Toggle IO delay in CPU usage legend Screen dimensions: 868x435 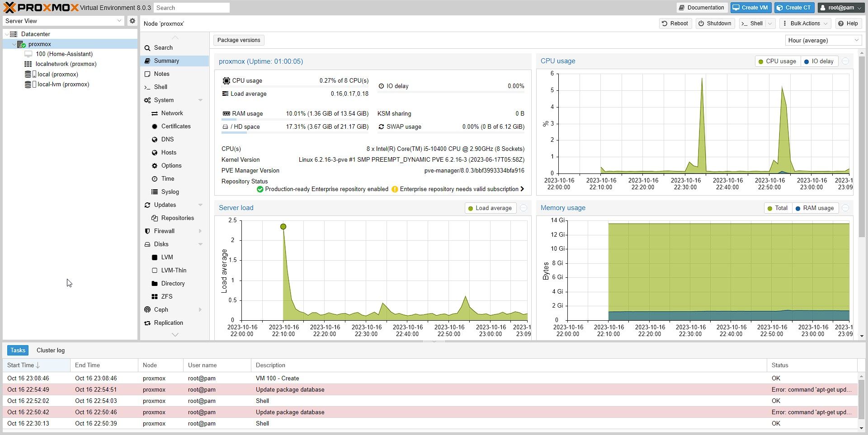820,61
